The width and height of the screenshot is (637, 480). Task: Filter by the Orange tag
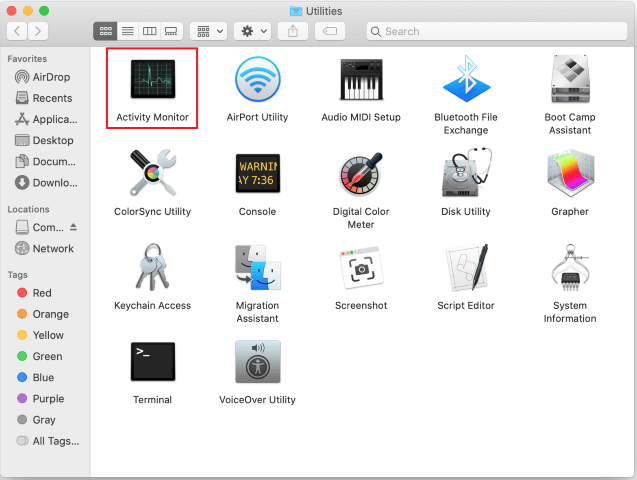pyautogui.click(x=43, y=314)
